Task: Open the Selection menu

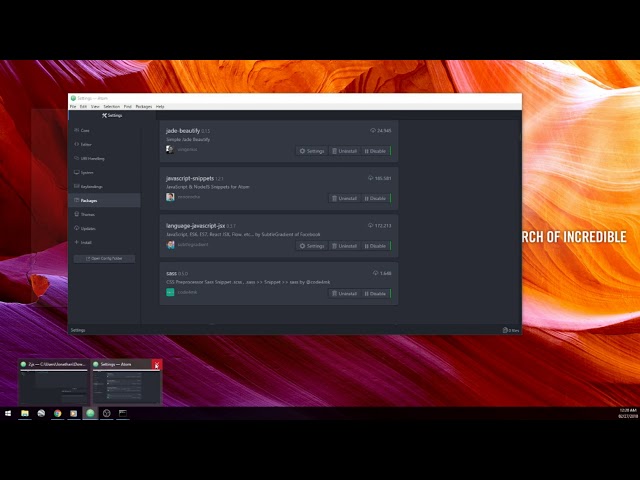Action: pyautogui.click(x=111, y=107)
